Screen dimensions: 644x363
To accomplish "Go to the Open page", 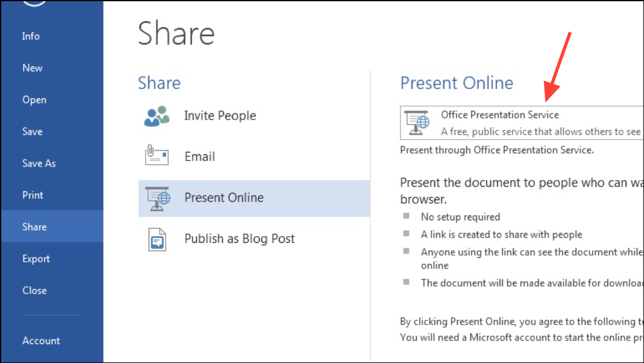I will click(34, 99).
